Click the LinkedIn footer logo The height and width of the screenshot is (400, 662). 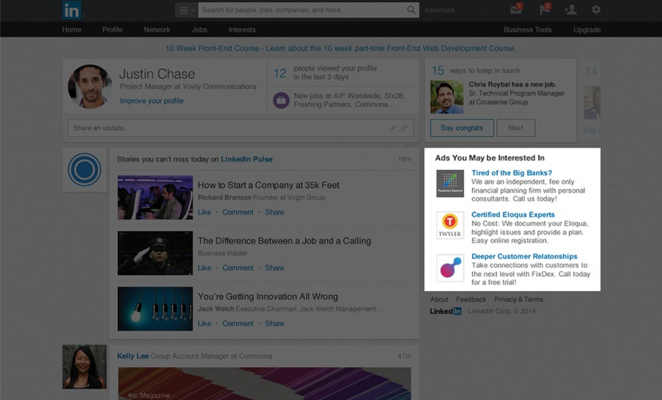click(445, 311)
